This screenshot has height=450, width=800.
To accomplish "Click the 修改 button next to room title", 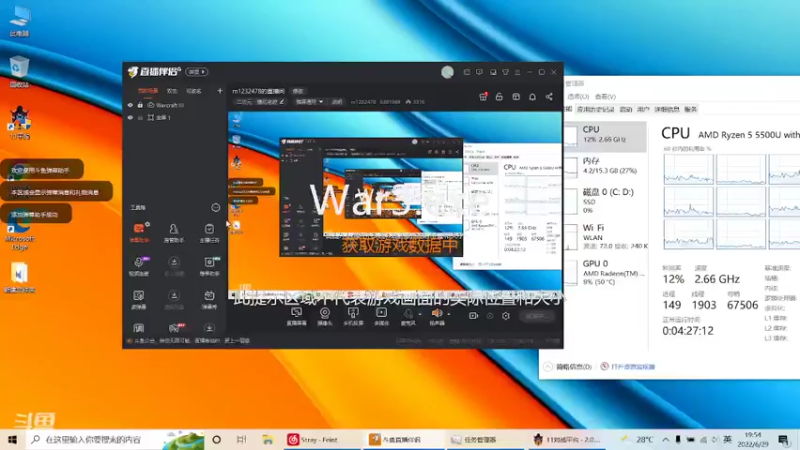I will click(x=298, y=91).
